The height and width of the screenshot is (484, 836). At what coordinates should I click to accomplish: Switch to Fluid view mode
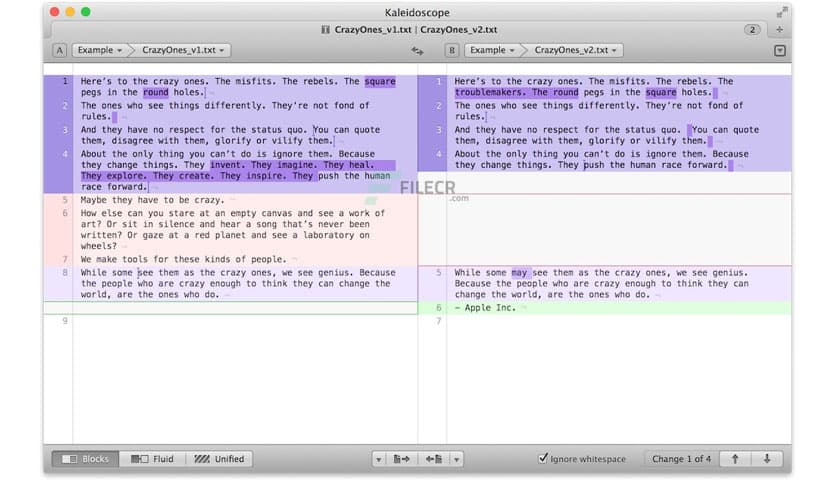tap(152, 459)
